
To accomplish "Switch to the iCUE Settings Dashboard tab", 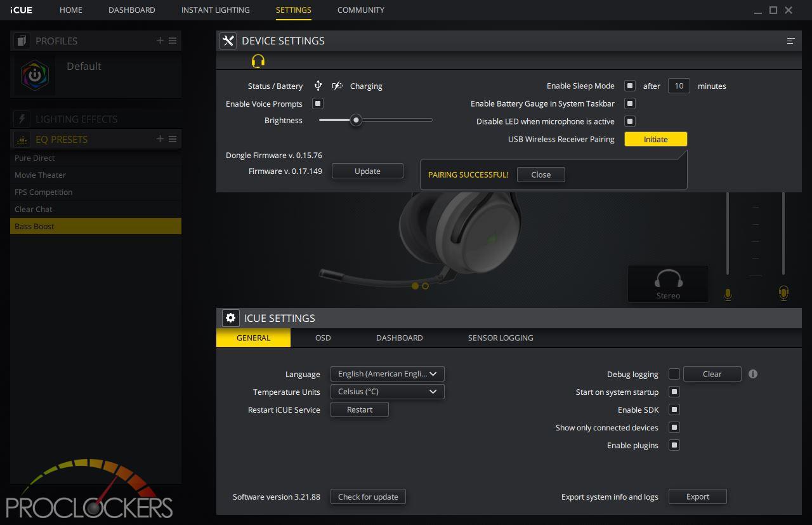I will (400, 338).
